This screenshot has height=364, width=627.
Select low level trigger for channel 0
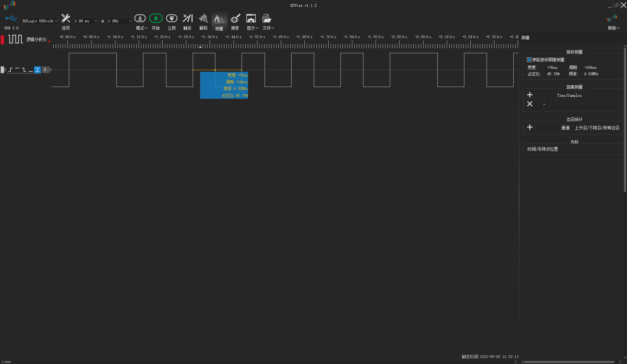click(31, 70)
